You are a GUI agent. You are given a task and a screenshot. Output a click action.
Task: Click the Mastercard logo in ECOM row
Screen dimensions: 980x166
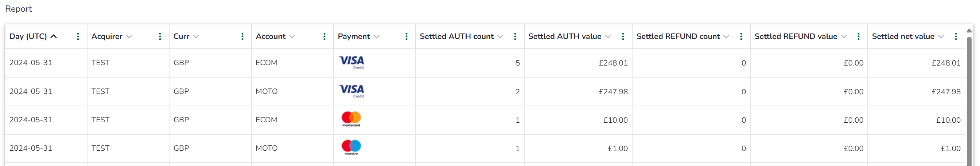point(351,119)
